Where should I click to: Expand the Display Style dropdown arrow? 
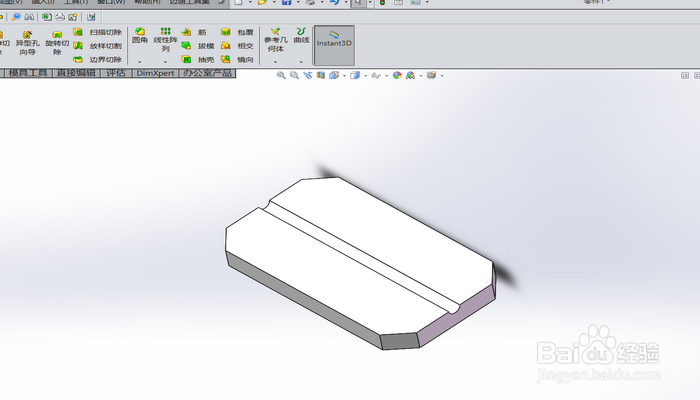(365, 76)
